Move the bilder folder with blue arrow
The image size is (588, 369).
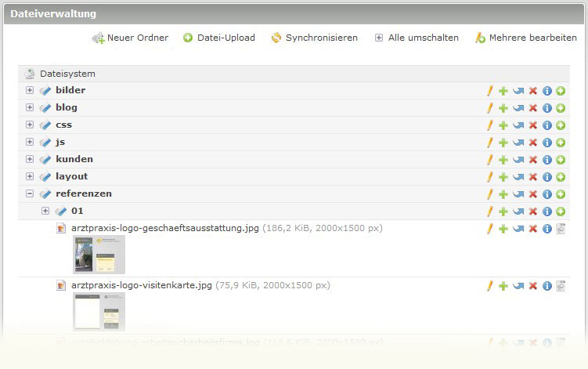point(518,91)
